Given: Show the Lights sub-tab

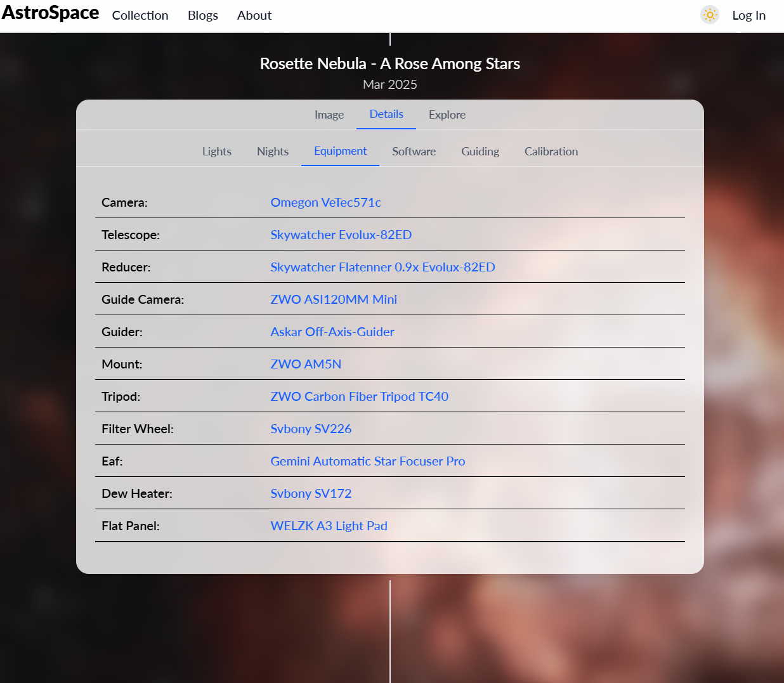Looking at the screenshot, I should point(217,152).
